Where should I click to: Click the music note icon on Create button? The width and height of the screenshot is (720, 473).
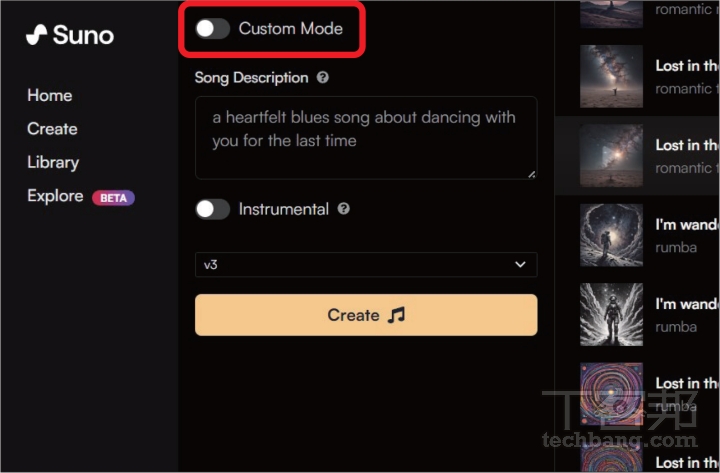pyautogui.click(x=396, y=315)
